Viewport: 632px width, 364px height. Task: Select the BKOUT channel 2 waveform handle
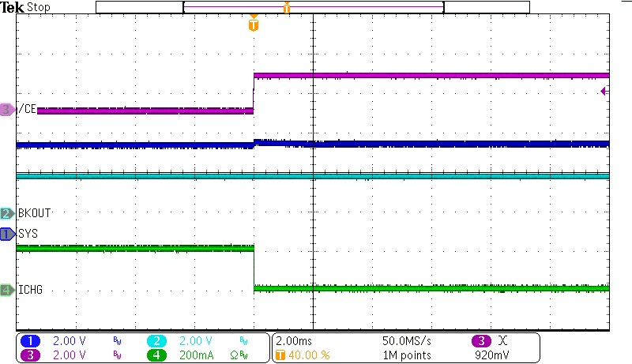tap(7, 213)
